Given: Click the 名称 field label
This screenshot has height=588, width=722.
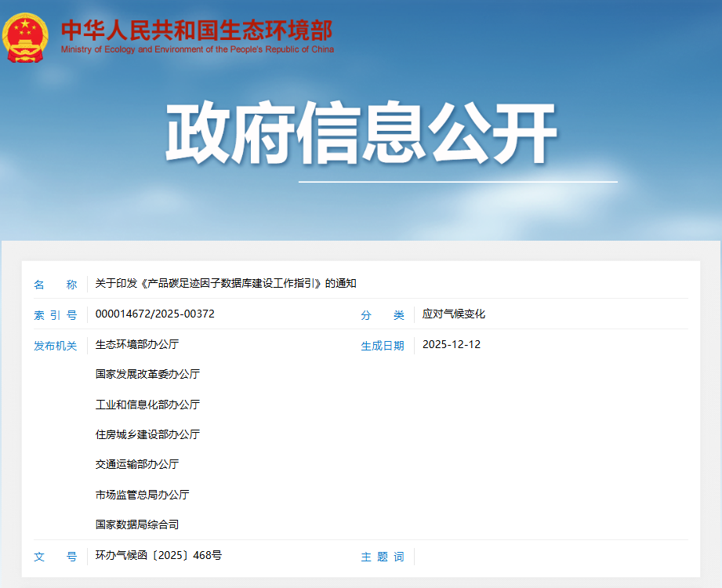Looking at the screenshot, I should pos(56,285).
